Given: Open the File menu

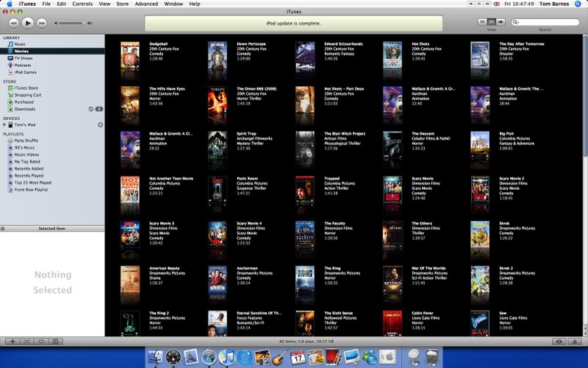Looking at the screenshot, I should pos(46,4).
